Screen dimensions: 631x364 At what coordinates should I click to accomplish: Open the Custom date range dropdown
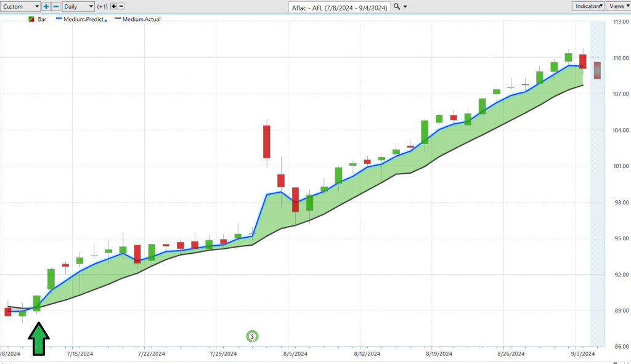(x=20, y=6)
